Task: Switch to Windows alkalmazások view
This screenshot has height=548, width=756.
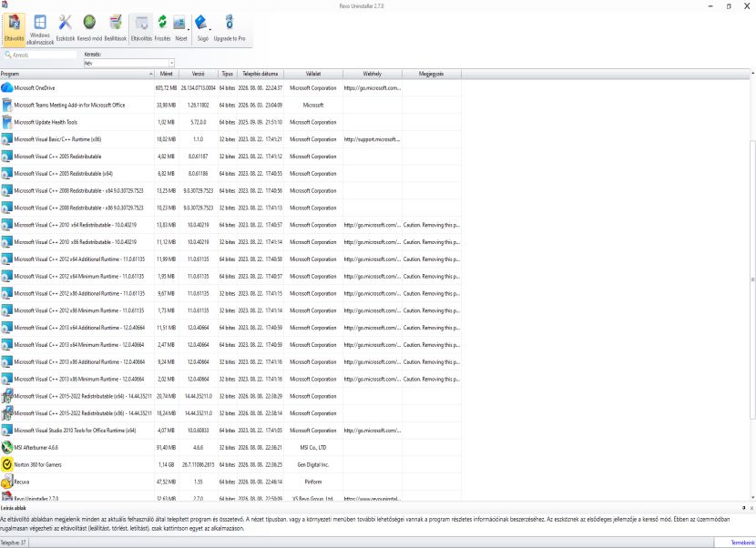Action: pyautogui.click(x=40, y=29)
